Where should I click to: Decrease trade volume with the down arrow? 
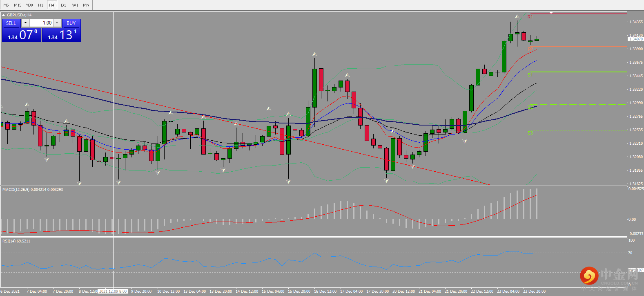coord(25,23)
